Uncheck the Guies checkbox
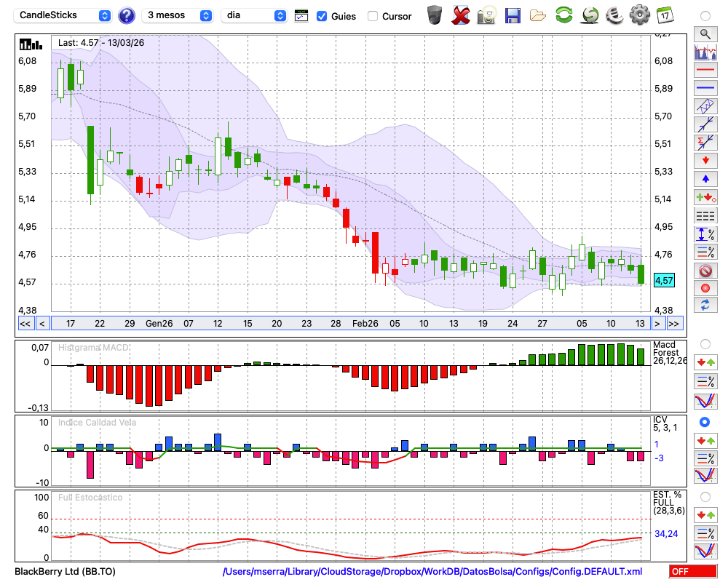 click(x=322, y=16)
